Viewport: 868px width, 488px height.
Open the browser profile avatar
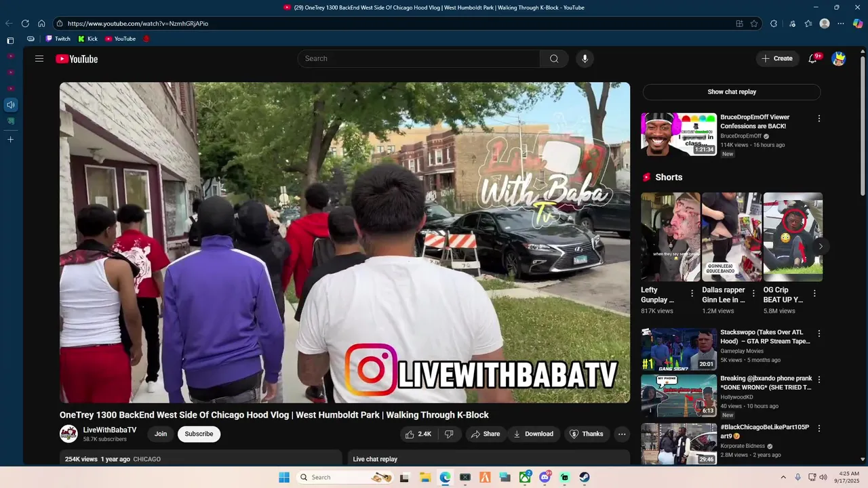(x=825, y=24)
